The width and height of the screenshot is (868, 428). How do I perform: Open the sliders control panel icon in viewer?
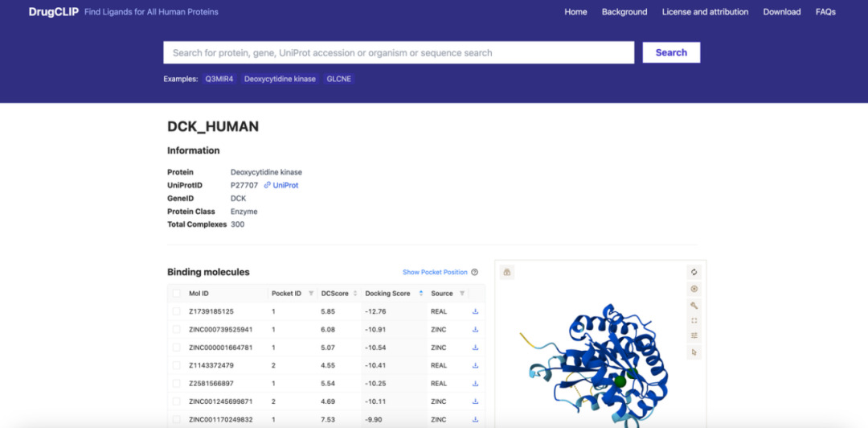[x=694, y=335]
